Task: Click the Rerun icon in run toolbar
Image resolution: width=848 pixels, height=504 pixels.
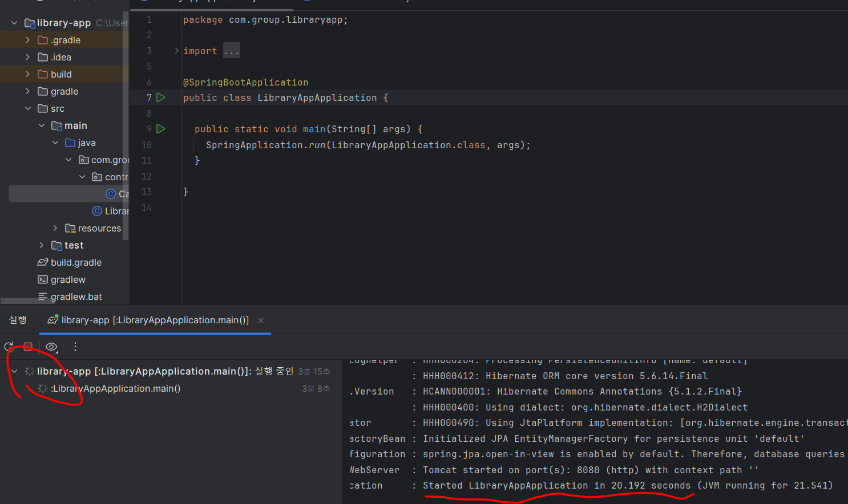Action: pos(9,347)
